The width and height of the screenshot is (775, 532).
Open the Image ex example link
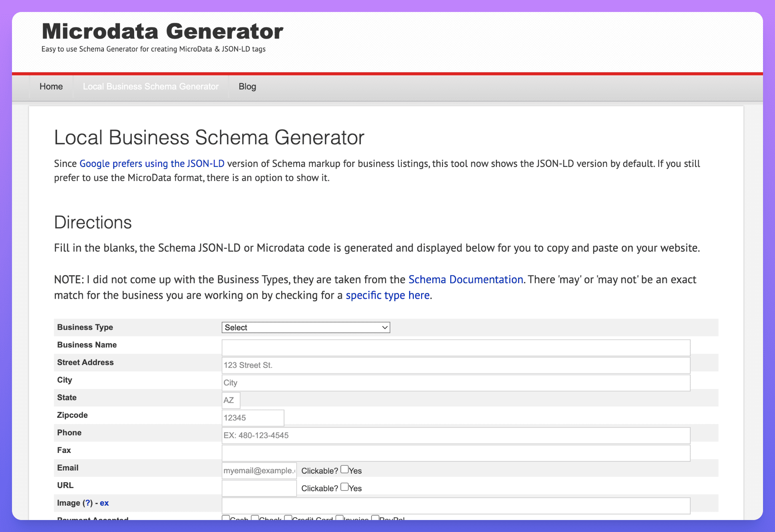(104, 503)
